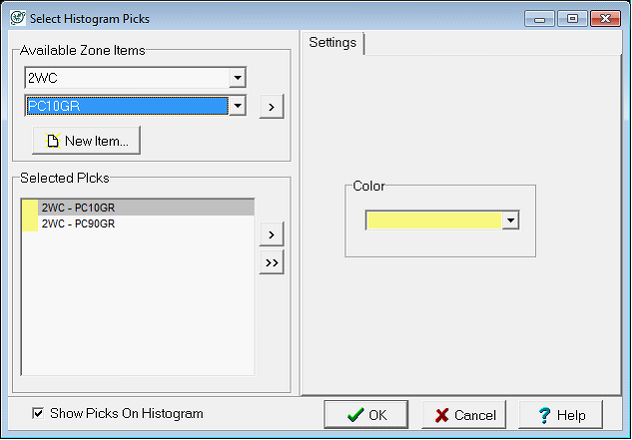This screenshot has width=632, height=440.
Task: Toggle Show Picks On Histogram checkbox
Action: (x=38, y=413)
